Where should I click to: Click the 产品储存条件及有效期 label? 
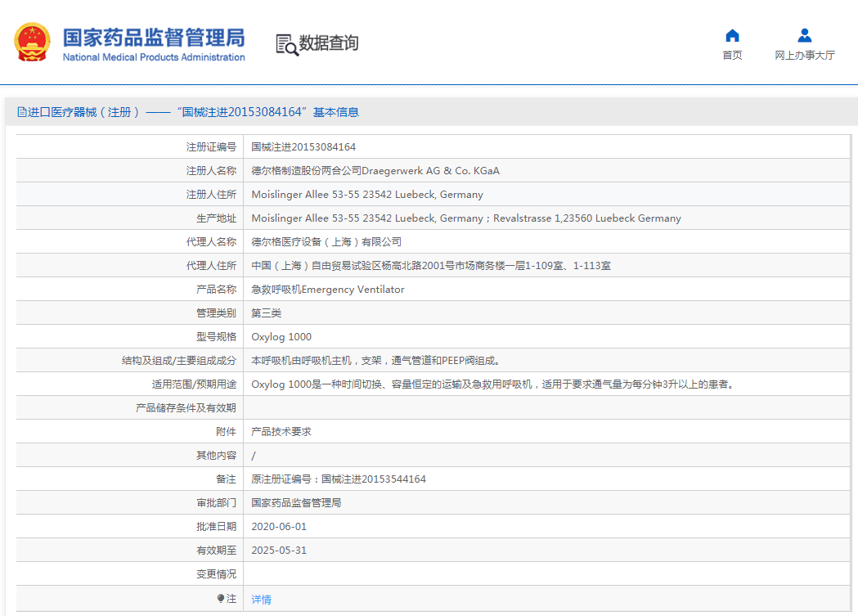tap(186, 408)
